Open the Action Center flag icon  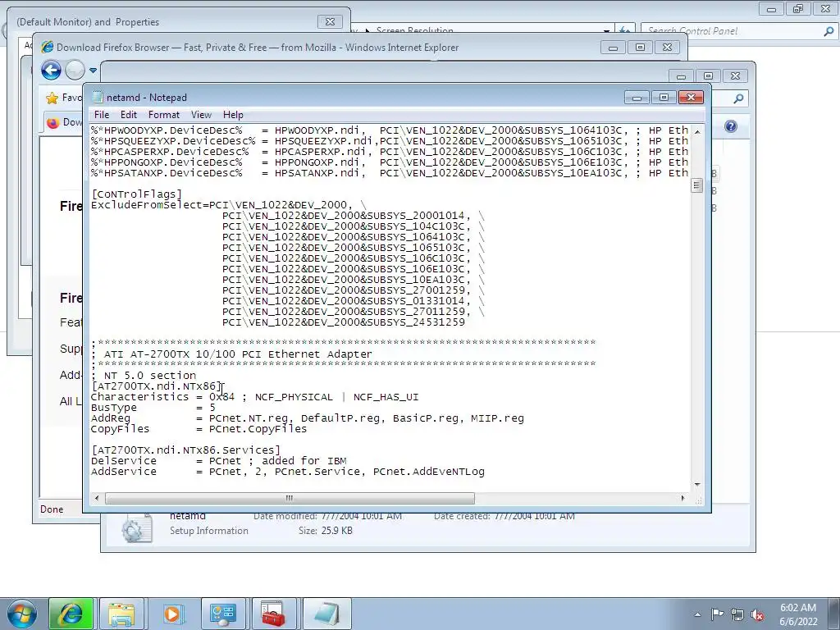717,614
